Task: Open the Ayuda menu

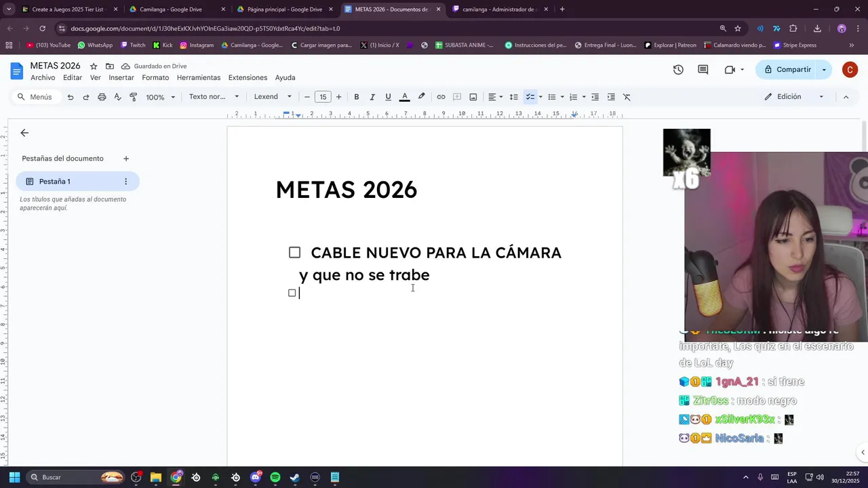Action: click(285, 78)
